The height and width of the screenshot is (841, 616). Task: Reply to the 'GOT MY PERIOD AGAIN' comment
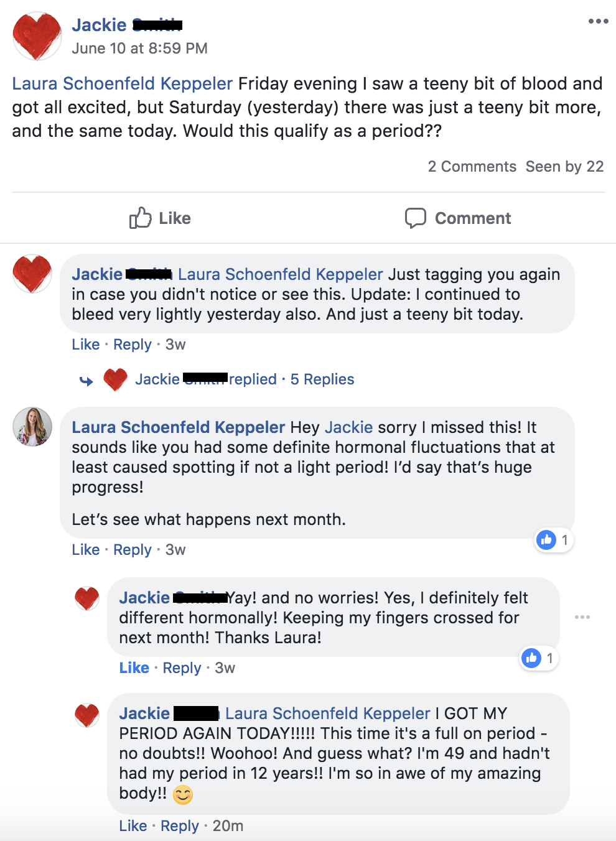(x=179, y=826)
